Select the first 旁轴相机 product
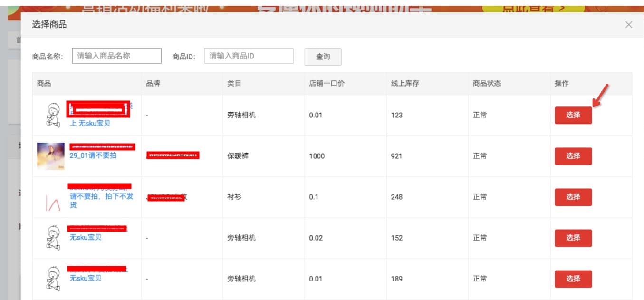This screenshot has height=300, width=644. 573,115
